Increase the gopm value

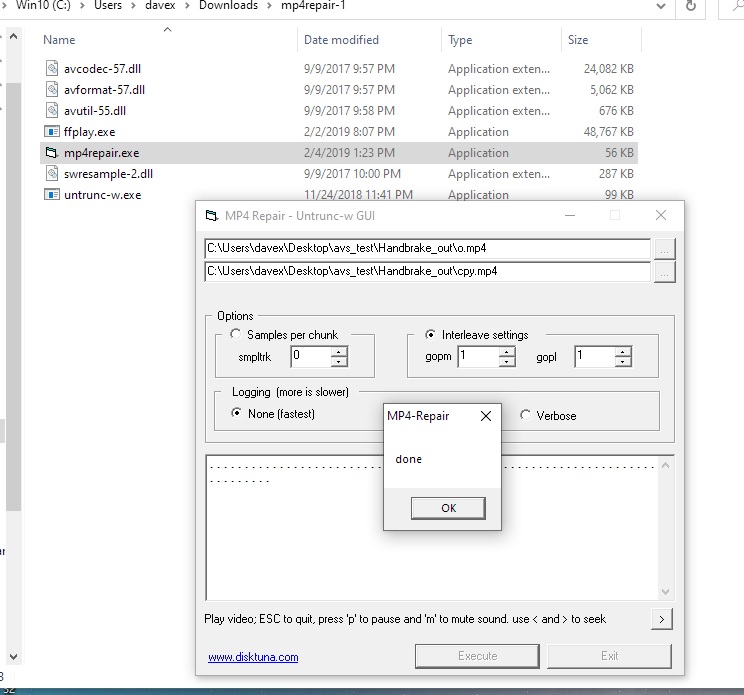pos(507,352)
